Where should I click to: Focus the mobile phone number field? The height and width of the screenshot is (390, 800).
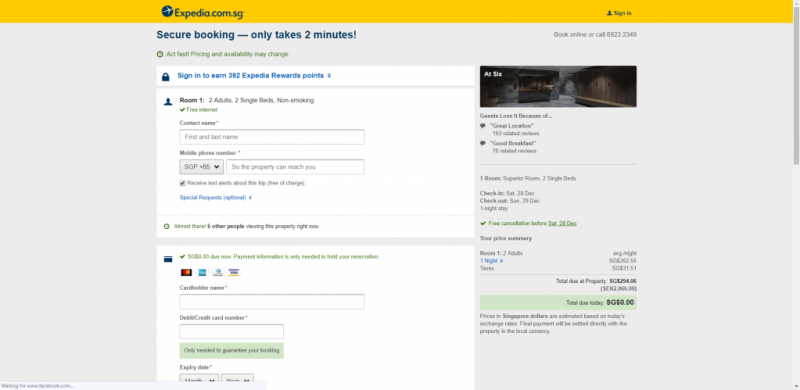tap(295, 167)
